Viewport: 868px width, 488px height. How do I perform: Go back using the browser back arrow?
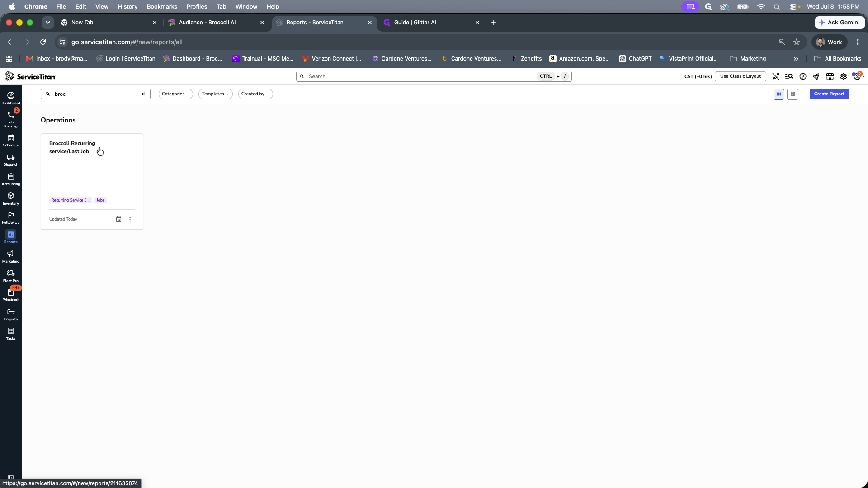(10, 42)
